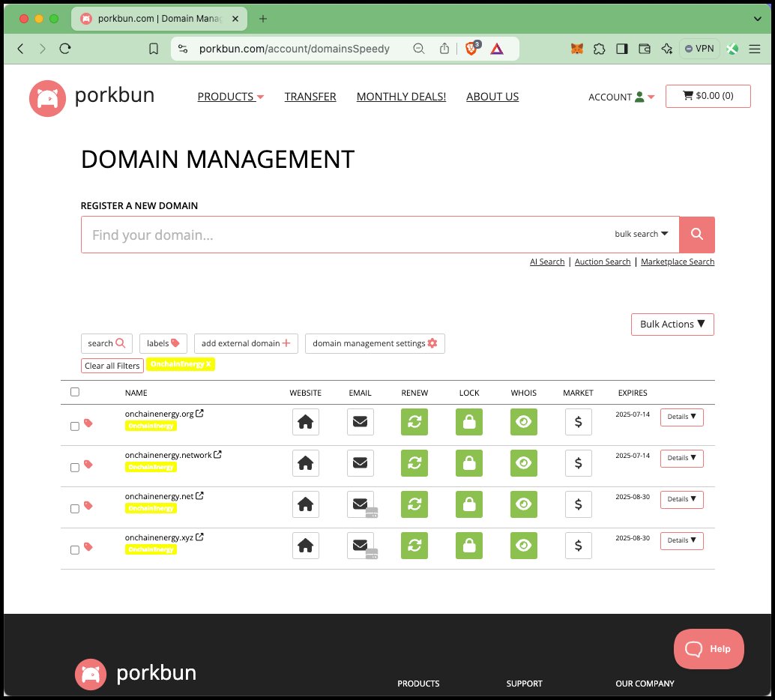Click add external domain button
The height and width of the screenshot is (700, 775).
[246, 343]
